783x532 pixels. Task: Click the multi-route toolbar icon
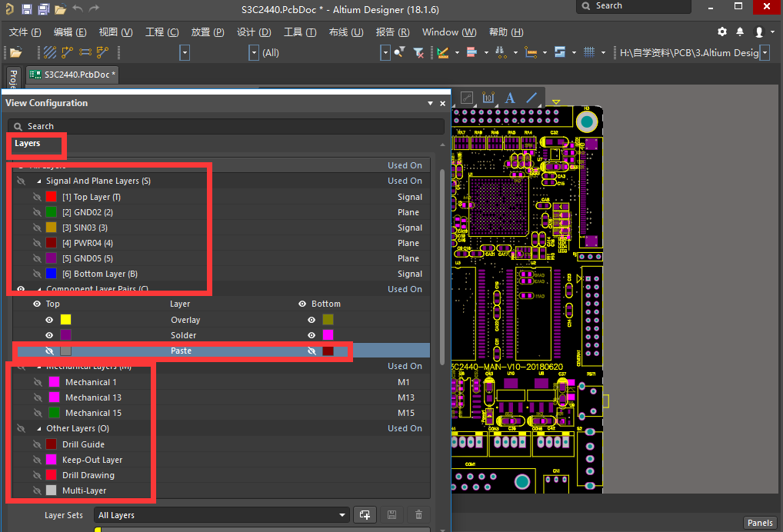pyautogui.click(x=102, y=52)
